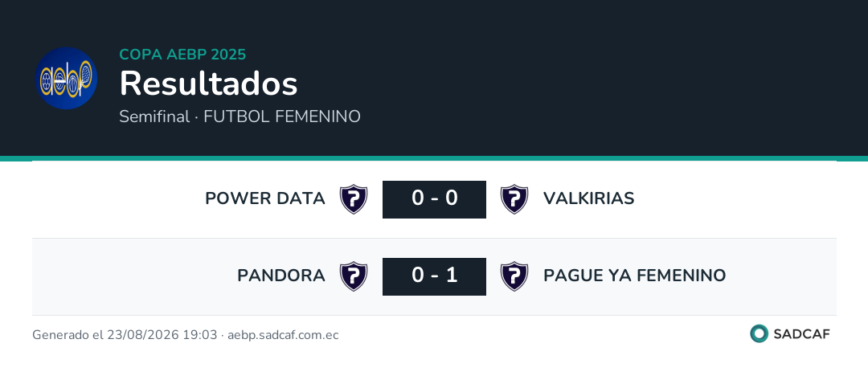Click the Resultados heading
The height and width of the screenshot is (376, 868).
(209, 84)
